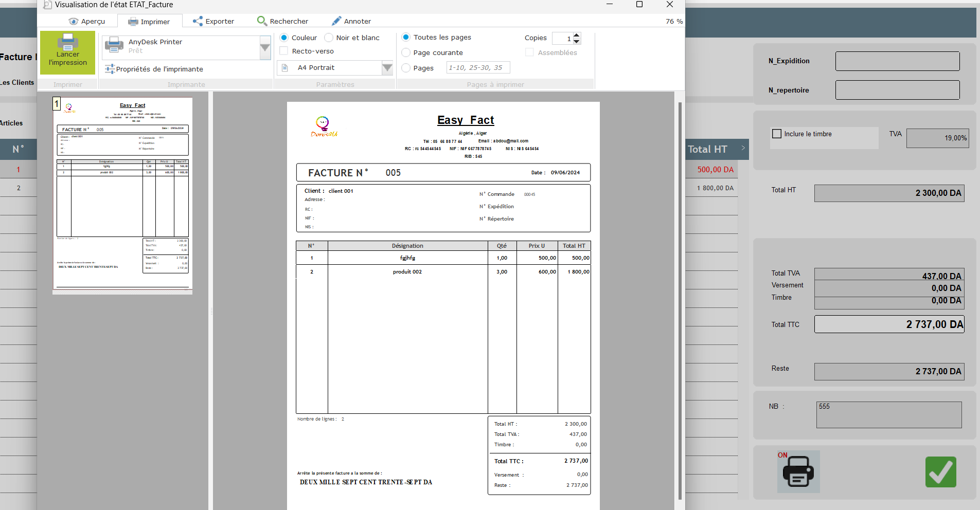Click the Exporter share icon
Screen dimensions: 980x510
tap(198, 21)
